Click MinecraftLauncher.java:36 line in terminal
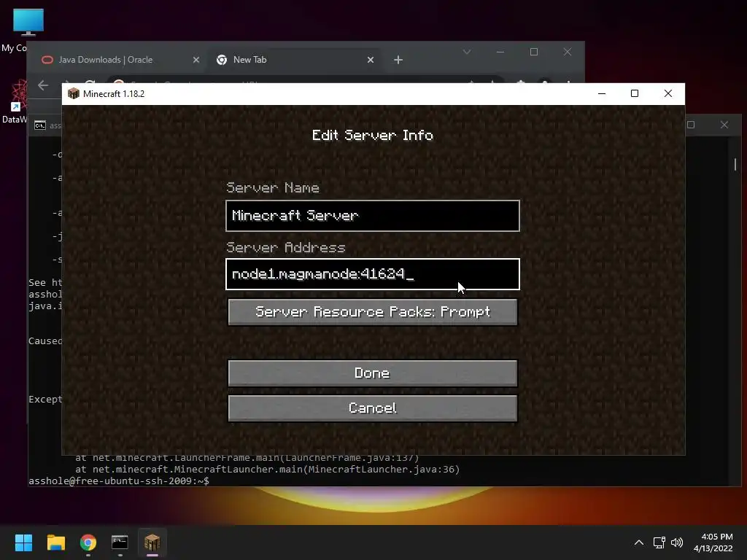 click(267, 470)
